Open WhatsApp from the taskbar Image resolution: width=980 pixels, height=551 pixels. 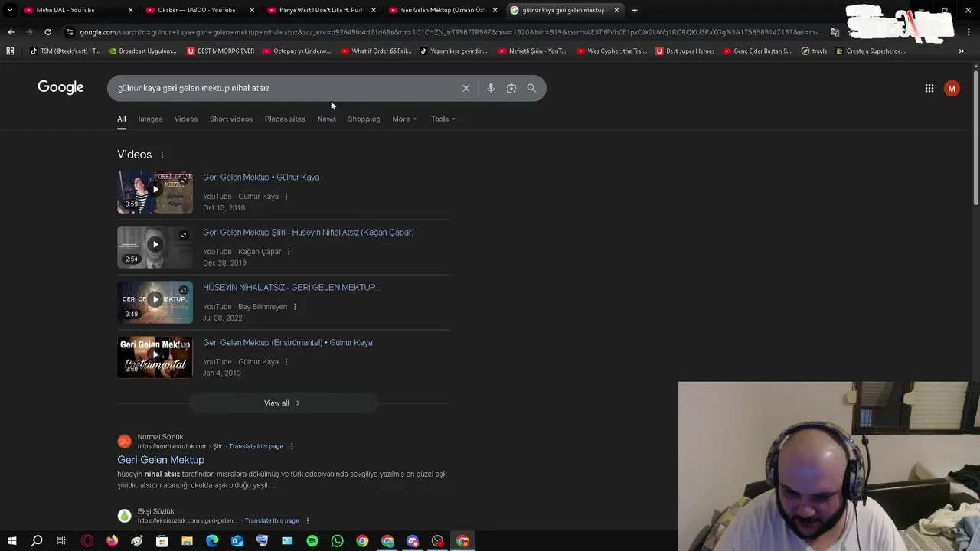pos(338,541)
